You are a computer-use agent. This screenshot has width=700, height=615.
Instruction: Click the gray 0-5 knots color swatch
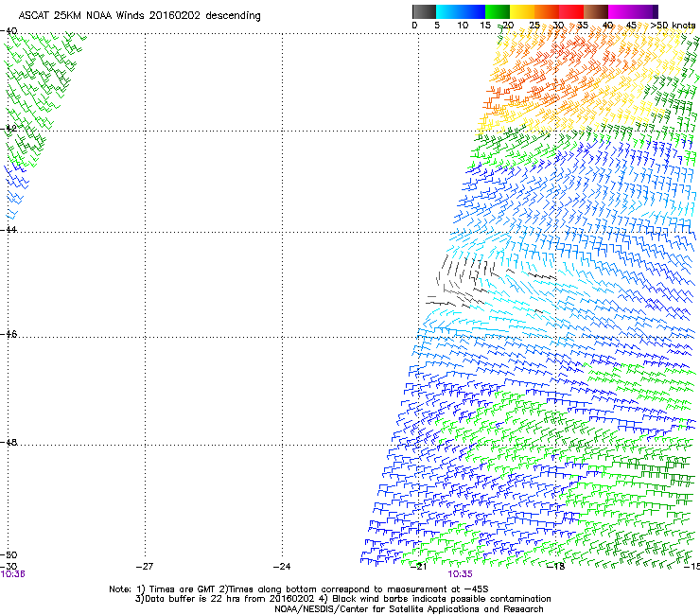(x=424, y=11)
